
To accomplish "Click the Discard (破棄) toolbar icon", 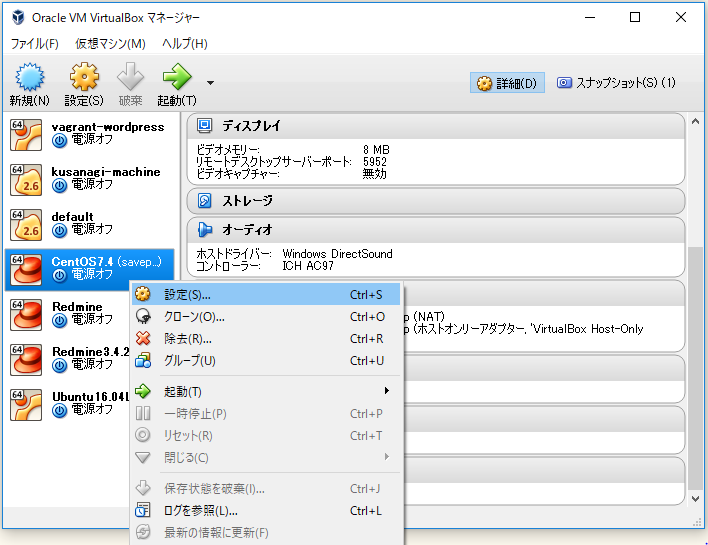I will pos(130,77).
